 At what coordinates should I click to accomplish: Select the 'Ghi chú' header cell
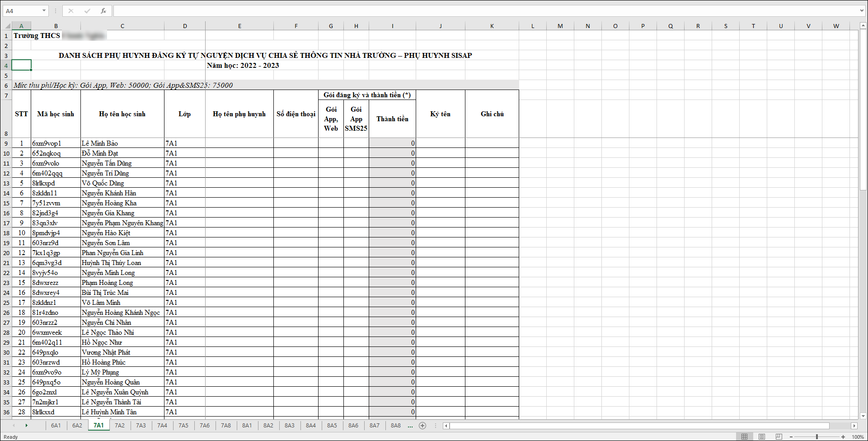click(x=492, y=114)
